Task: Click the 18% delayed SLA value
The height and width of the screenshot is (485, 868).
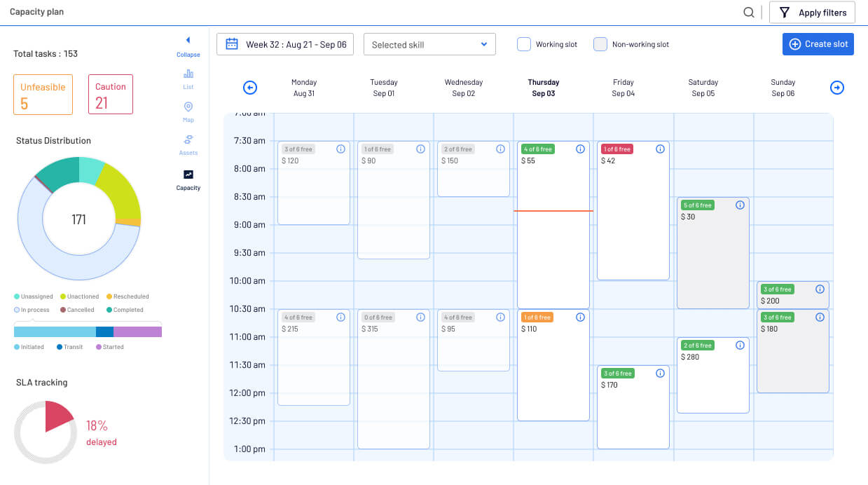Action: [101, 432]
